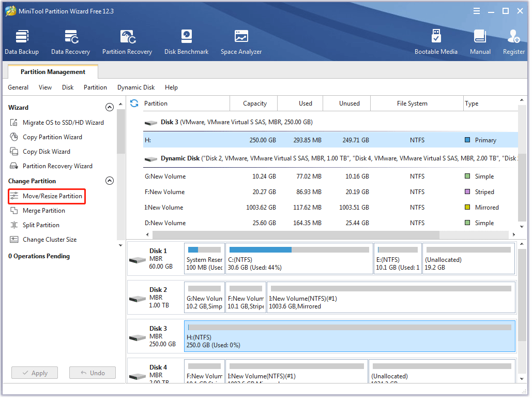Open Partition Recovery from the toolbar
The width and height of the screenshot is (532, 398).
click(127, 42)
